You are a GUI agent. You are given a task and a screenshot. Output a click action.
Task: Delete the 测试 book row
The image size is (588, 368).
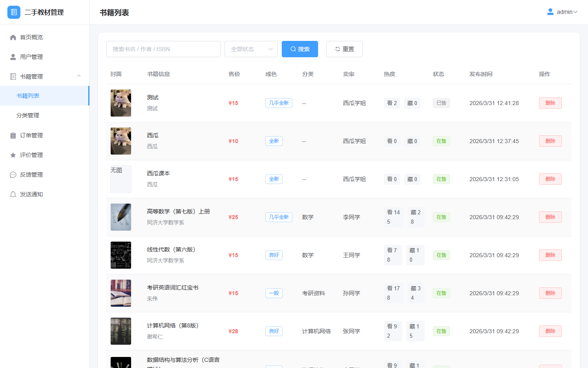click(550, 103)
